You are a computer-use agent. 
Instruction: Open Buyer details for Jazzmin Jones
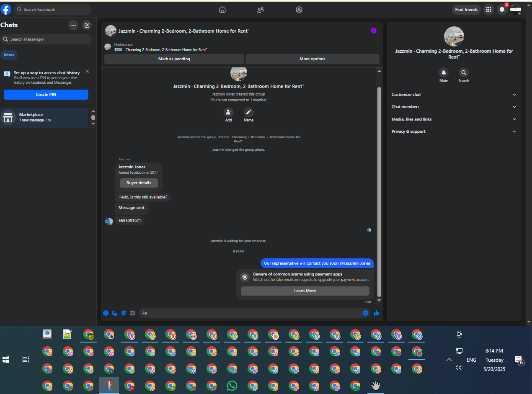click(139, 183)
